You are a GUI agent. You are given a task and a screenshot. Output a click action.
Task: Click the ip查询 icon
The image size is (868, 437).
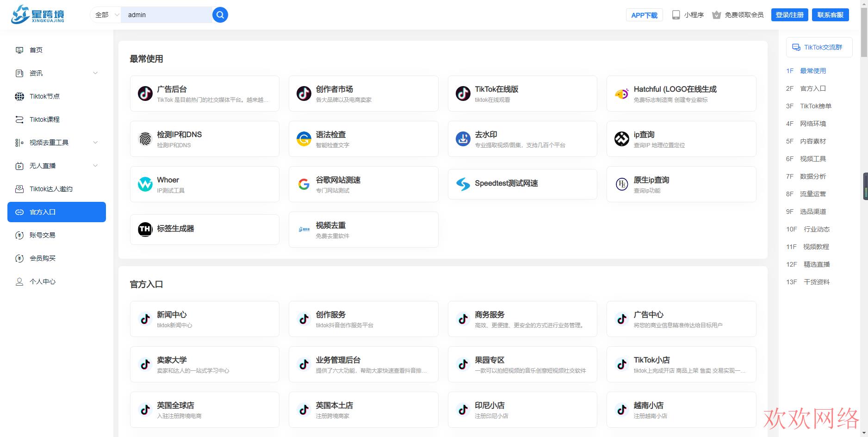622,139
